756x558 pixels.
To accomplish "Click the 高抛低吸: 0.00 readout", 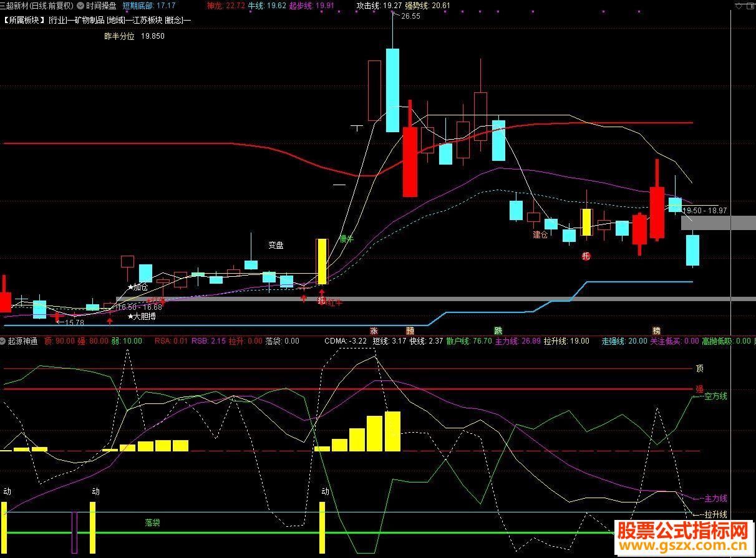I will (726, 341).
